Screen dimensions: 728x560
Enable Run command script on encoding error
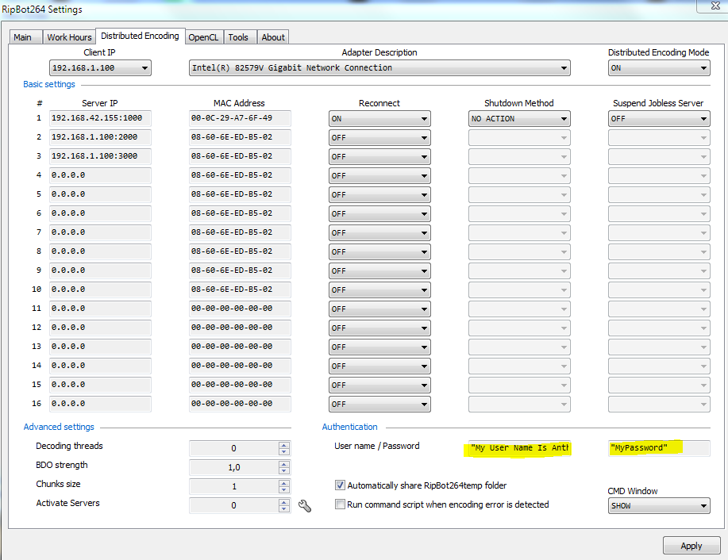coord(340,504)
